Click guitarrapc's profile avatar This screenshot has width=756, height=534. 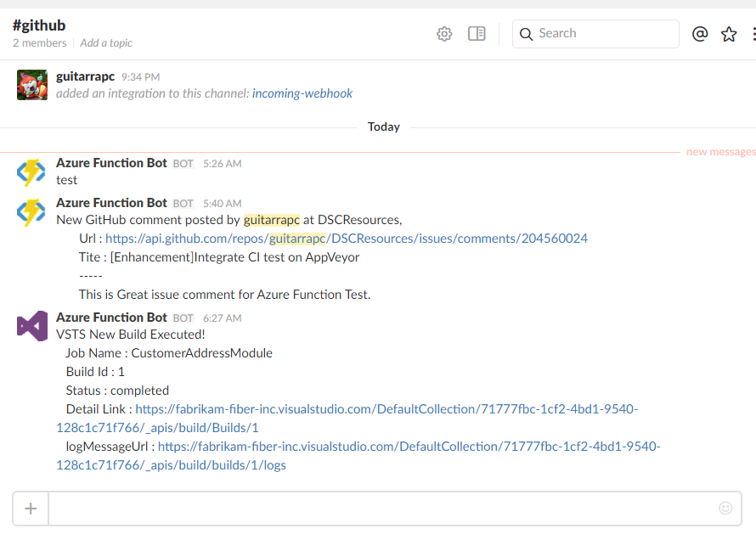pos(32,85)
